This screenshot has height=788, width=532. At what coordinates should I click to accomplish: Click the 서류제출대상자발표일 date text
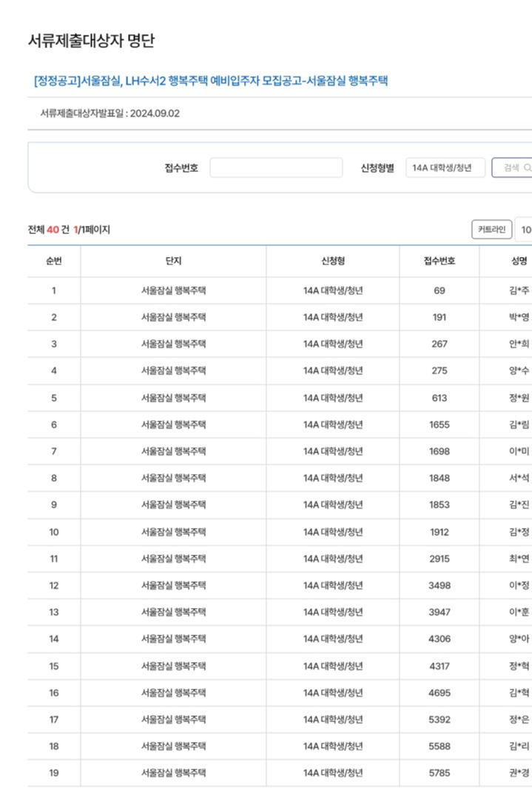110,113
